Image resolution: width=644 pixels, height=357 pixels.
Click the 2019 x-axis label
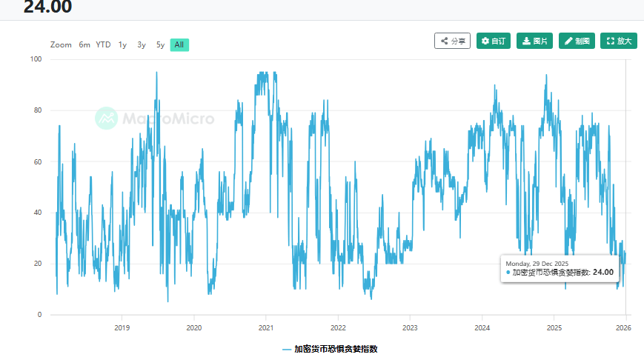(122, 327)
